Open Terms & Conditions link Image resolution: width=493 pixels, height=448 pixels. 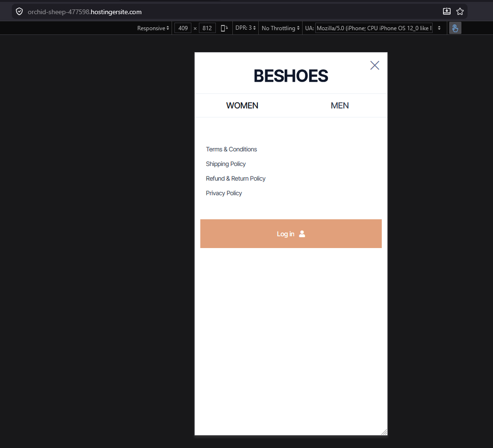231,149
